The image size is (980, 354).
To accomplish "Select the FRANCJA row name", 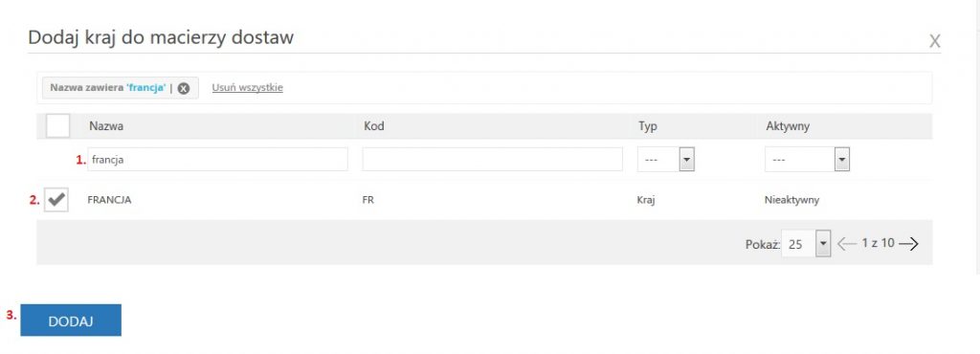I will 109,200.
